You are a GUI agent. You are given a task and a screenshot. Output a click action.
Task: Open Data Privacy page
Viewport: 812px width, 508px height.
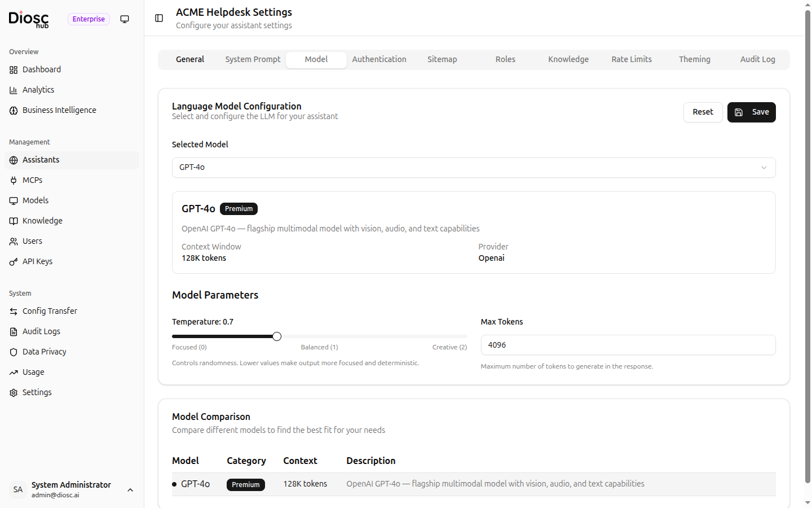coord(72,352)
